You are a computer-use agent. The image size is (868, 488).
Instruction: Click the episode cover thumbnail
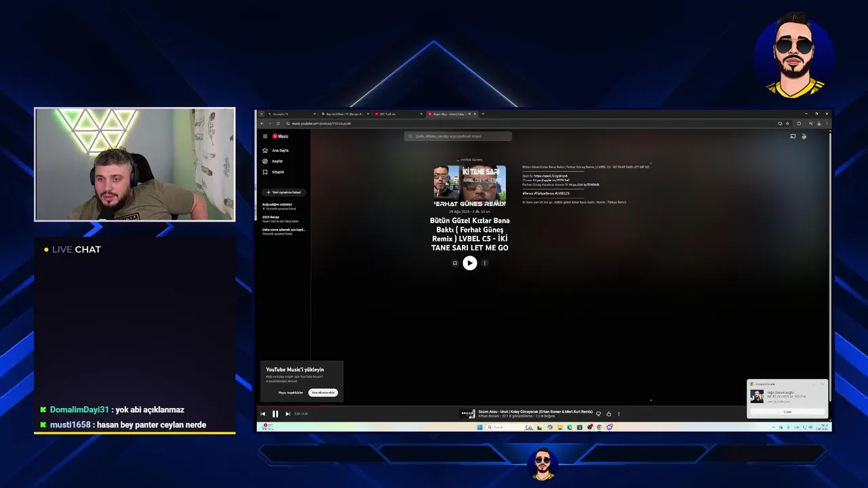tap(470, 186)
